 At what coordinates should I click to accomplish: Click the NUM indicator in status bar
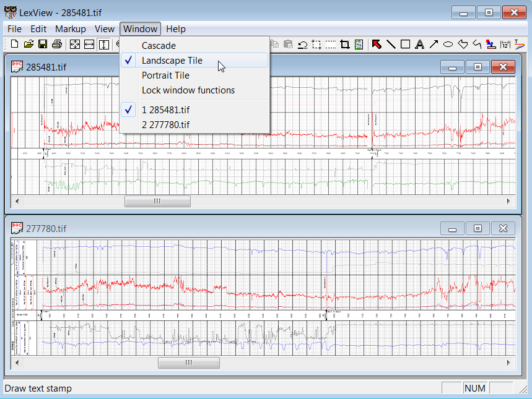[x=474, y=388]
